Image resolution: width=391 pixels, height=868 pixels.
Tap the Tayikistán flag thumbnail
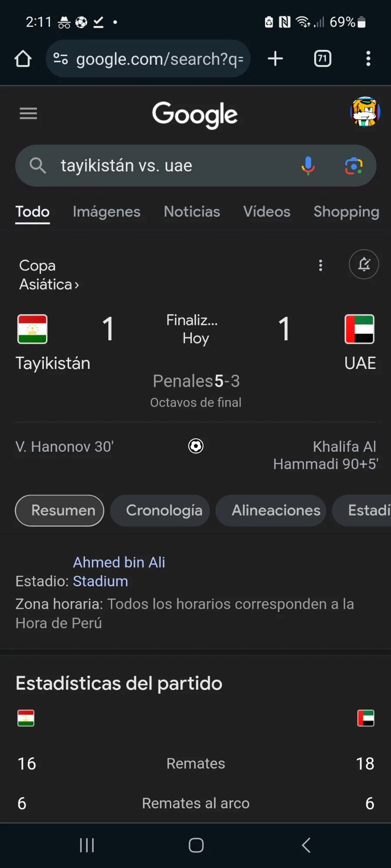click(x=33, y=329)
